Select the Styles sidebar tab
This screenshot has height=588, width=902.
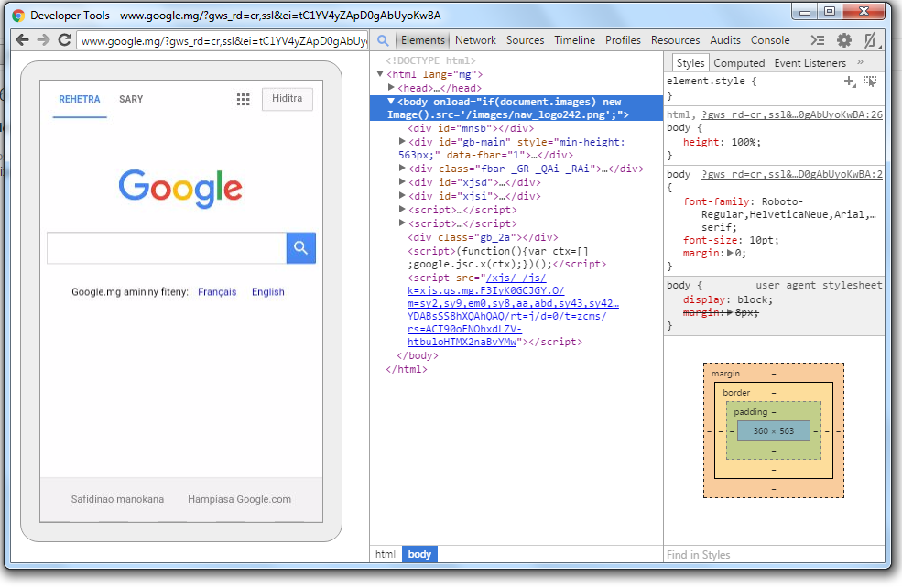pyautogui.click(x=690, y=63)
